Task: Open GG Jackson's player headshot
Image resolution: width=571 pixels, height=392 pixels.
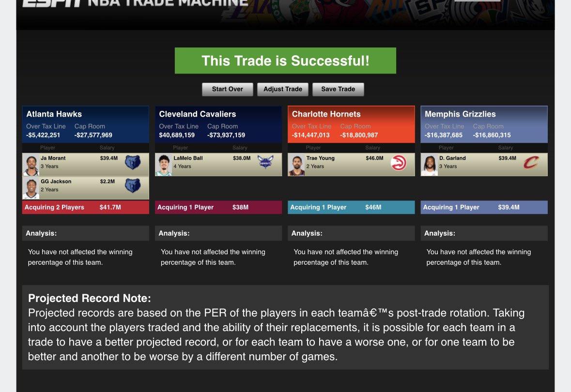Action: click(x=31, y=188)
